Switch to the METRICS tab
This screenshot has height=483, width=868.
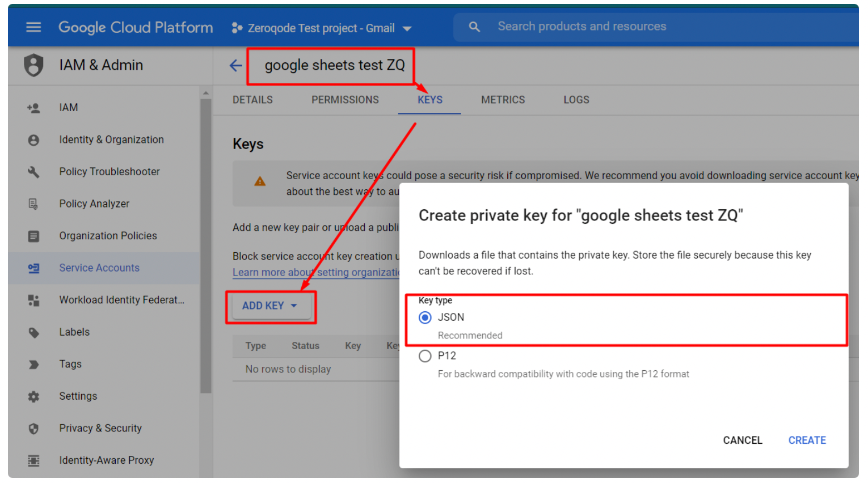coord(503,100)
